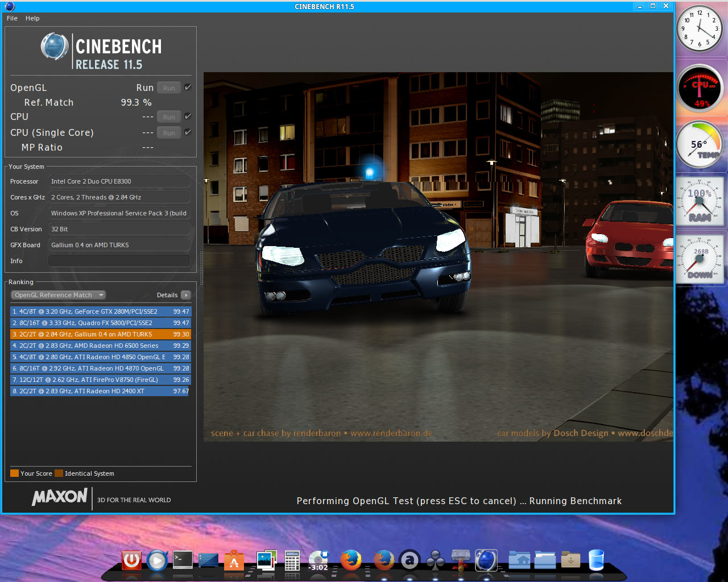This screenshot has height=582, width=728.
Task: Open the blue trash bin in the dock
Action: coord(596,560)
